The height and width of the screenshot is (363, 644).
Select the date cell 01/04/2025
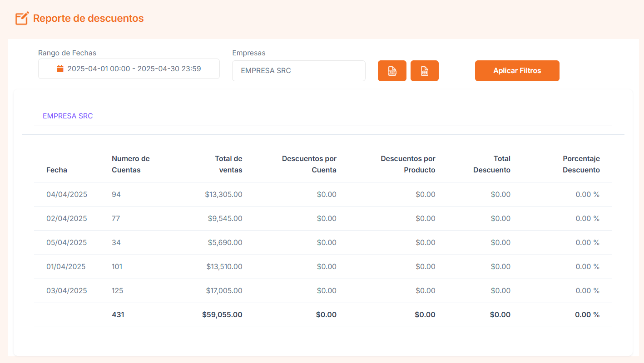pyautogui.click(x=66, y=266)
